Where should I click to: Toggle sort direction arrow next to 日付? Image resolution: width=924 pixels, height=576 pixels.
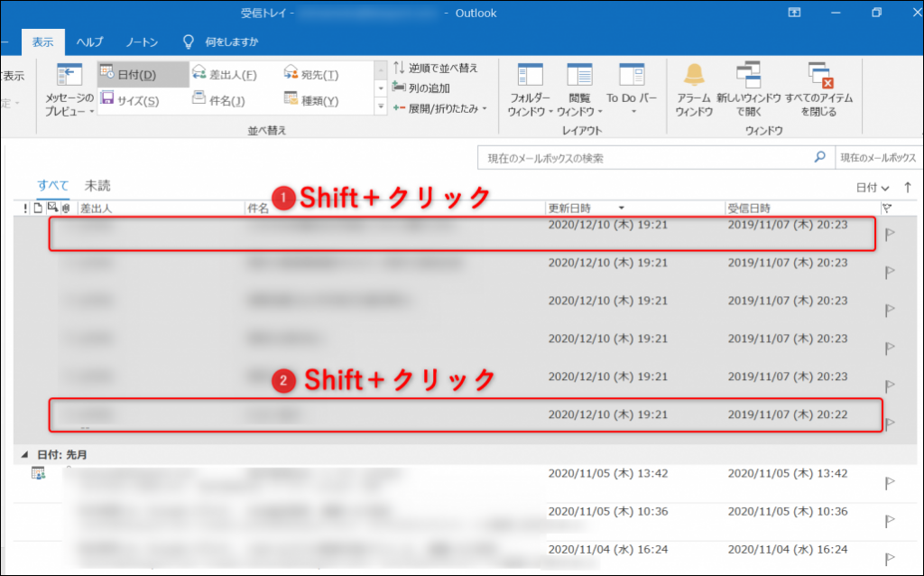click(908, 188)
